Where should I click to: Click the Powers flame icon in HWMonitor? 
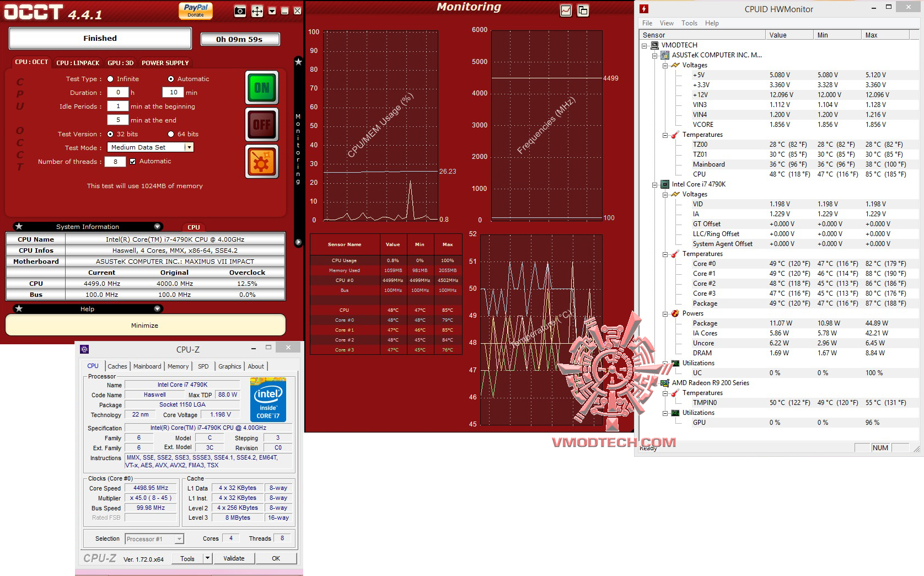(675, 313)
